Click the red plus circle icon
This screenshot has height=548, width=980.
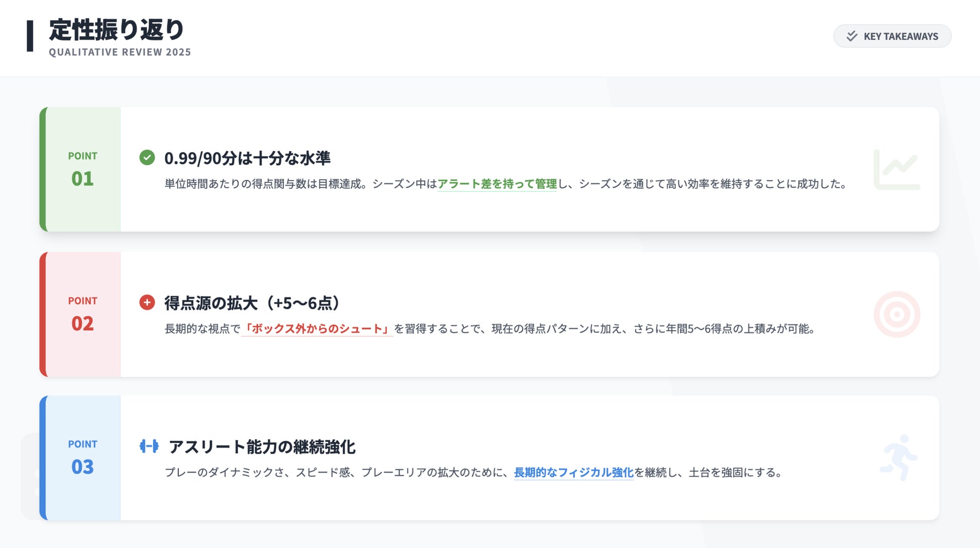click(x=147, y=302)
